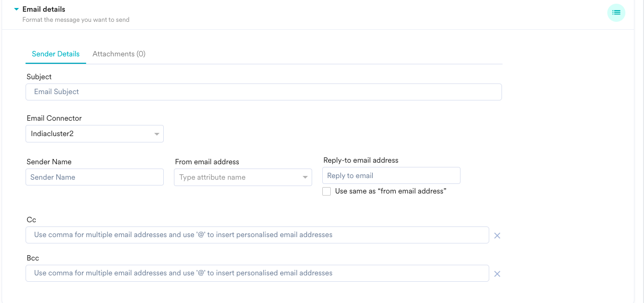The height and width of the screenshot is (303, 644).
Task: Open the Indiacluster2 Email Connector dropdown
Action: [x=90, y=134]
